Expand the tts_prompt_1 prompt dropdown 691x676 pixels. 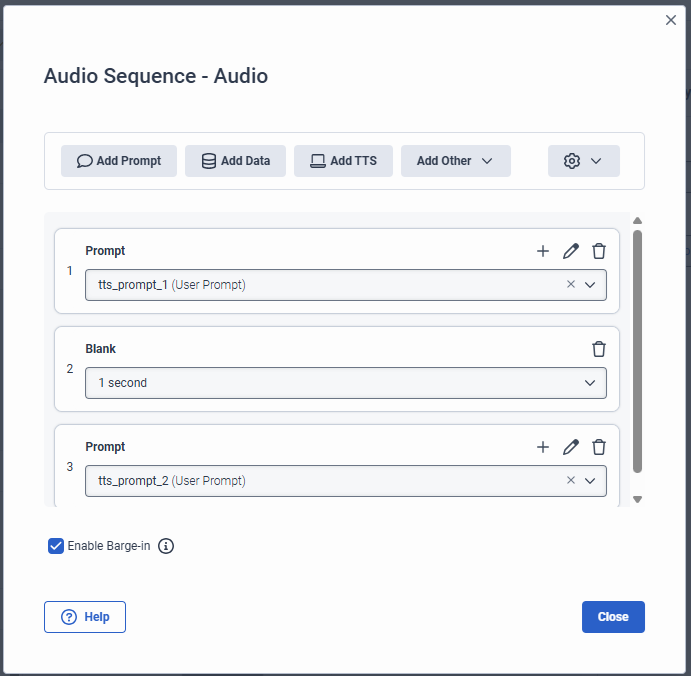(590, 285)
